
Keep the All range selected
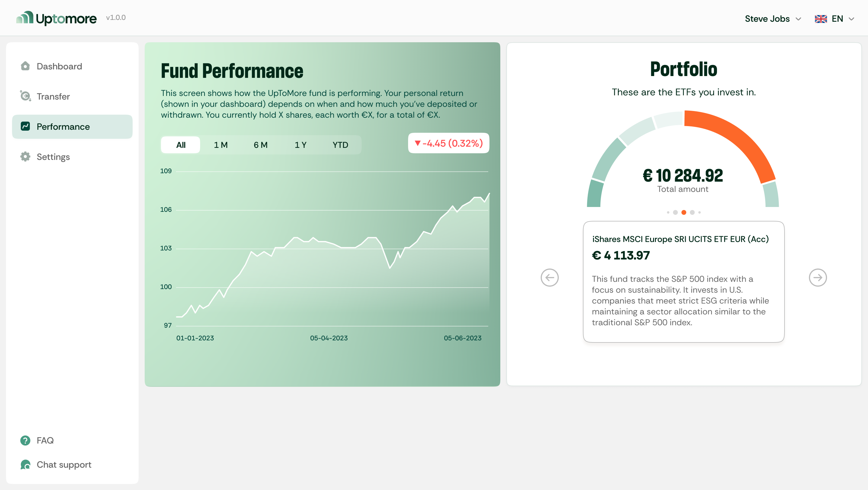(180, 145)
